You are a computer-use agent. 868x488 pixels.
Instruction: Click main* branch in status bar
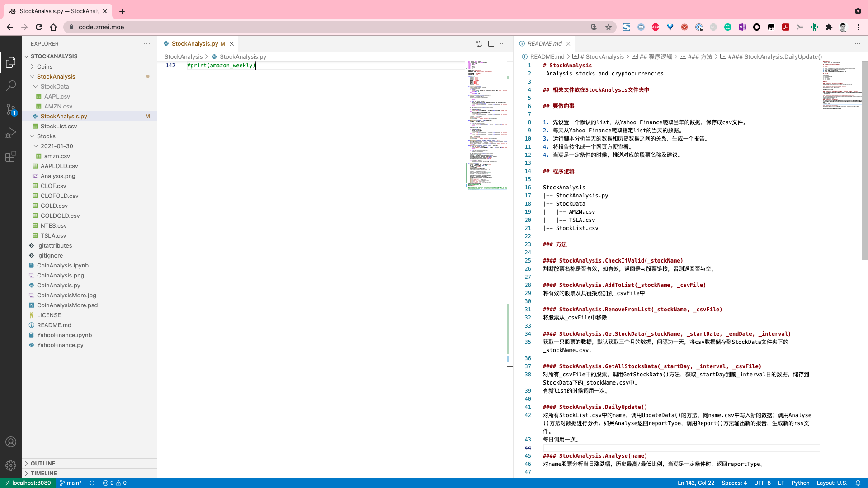(x=71, y=483)
